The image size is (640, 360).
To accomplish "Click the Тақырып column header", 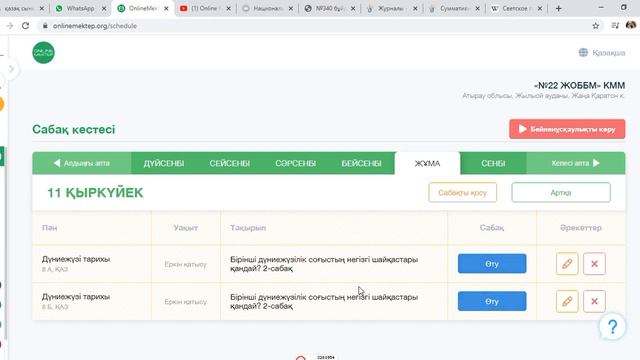I will click(248, 228).
